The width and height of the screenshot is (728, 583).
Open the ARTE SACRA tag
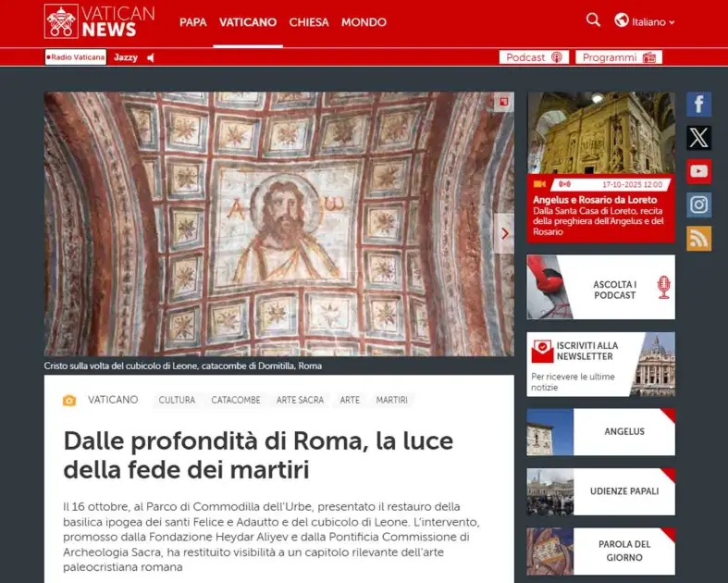pyautogui.click(x=300, y=401)
